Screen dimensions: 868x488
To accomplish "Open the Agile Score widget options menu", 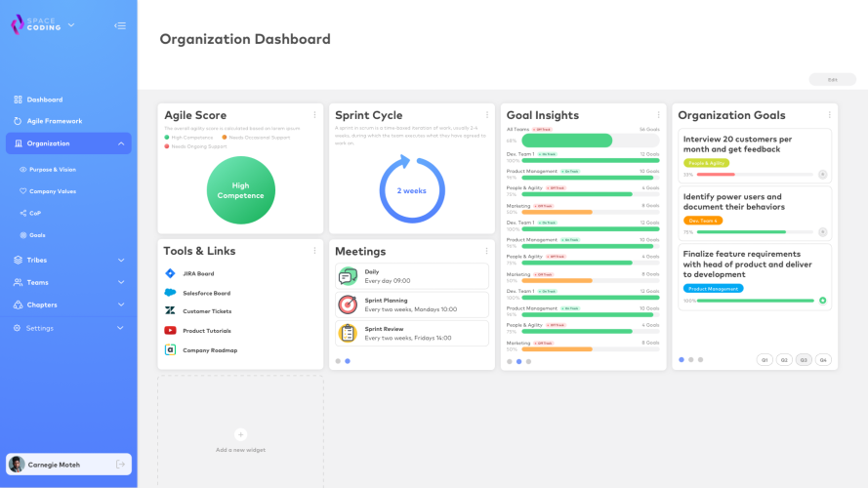I will 314,115.
